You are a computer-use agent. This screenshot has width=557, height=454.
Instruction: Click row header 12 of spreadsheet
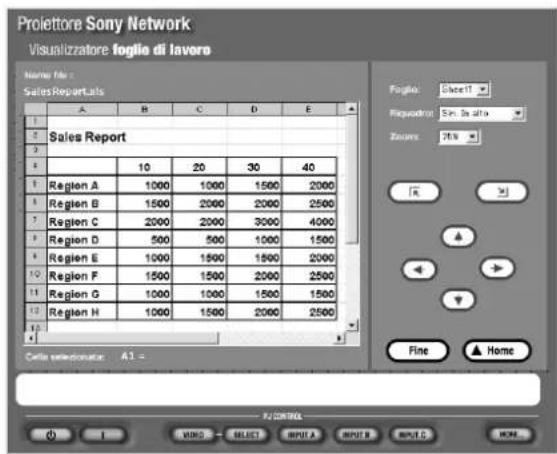[36, 311]
